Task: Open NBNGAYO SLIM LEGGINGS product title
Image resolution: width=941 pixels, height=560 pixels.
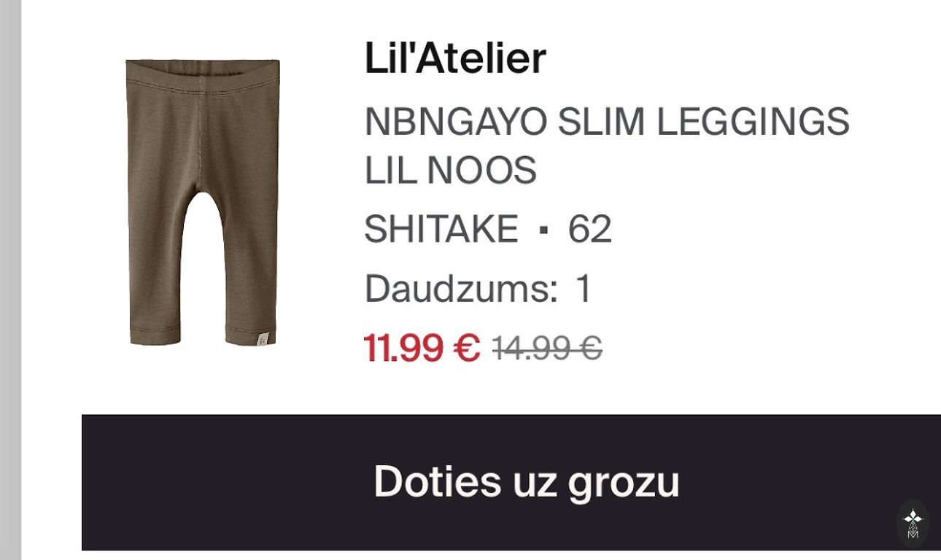Action: tap(607, 122)
